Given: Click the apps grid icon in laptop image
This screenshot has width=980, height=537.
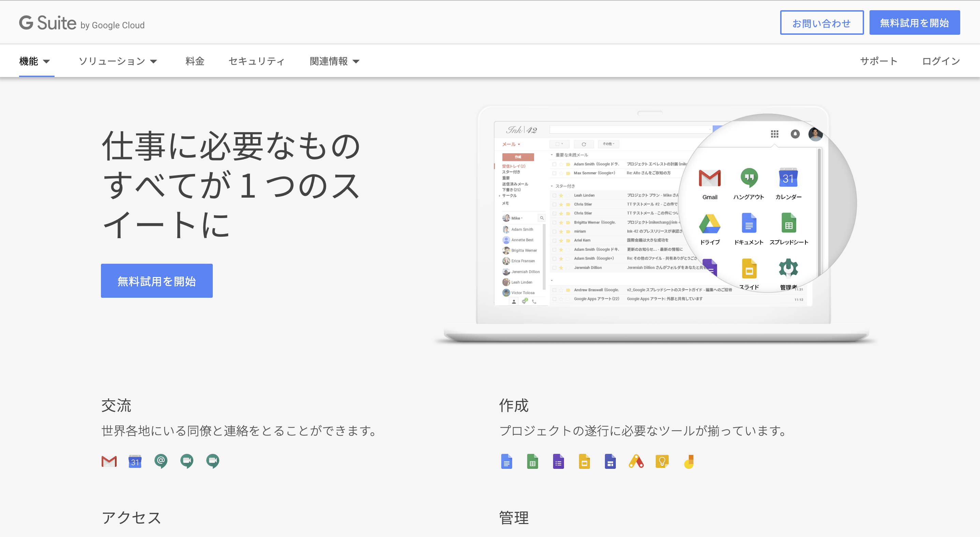Looking at the screenshot, I should point(775,134).
